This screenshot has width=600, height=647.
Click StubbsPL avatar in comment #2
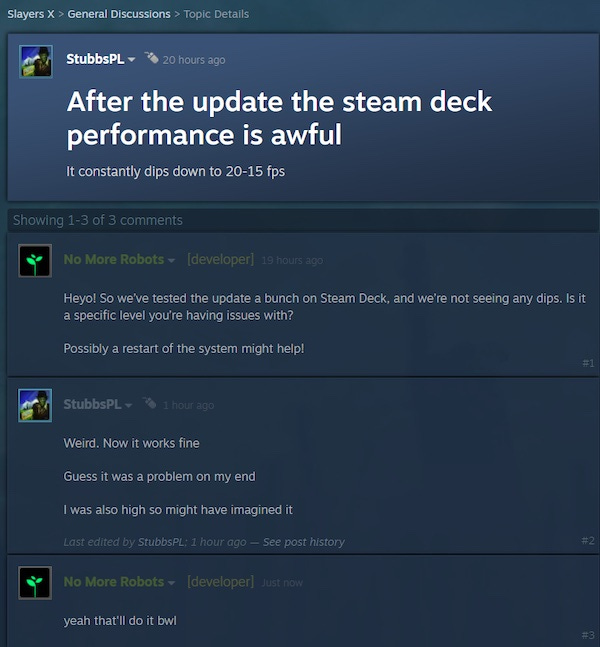[35, 405]
